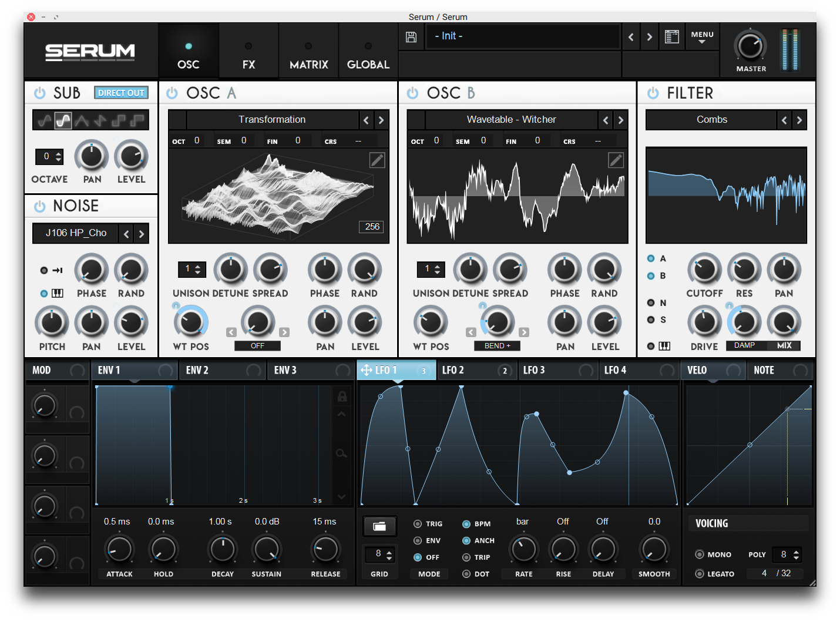Toggle LFO BPM sync
Viewport: 840px width, 622px height.
tap(466, 524)
